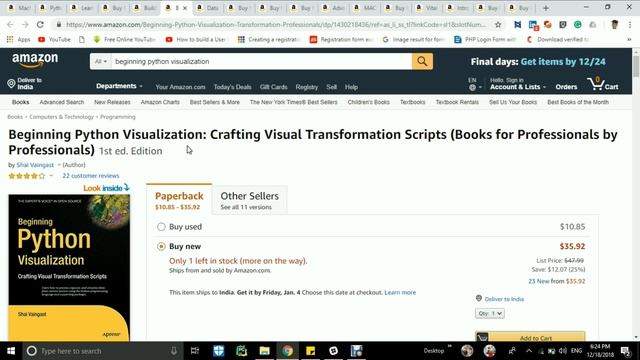
Task: Reload the page with refresh icon
Action: (x=40, y=24)
